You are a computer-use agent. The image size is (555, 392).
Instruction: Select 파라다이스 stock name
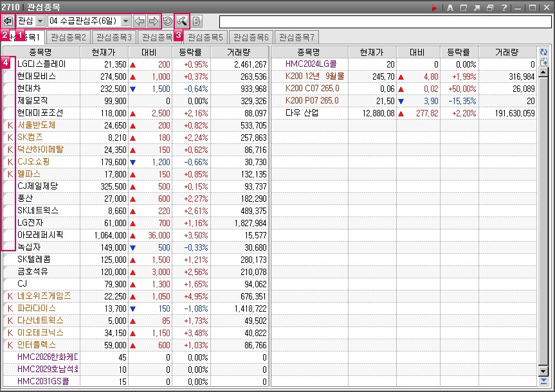37,308
